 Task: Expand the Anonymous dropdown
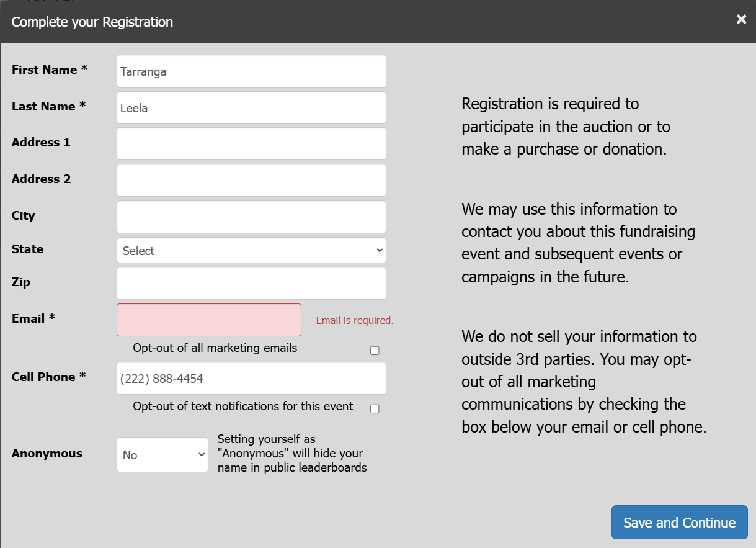(x=162, y=455)
